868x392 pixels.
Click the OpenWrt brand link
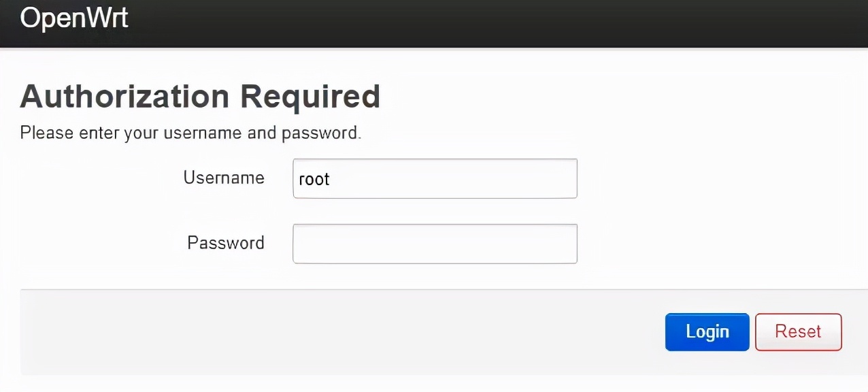pyautogui.click(x=74, y=19)
